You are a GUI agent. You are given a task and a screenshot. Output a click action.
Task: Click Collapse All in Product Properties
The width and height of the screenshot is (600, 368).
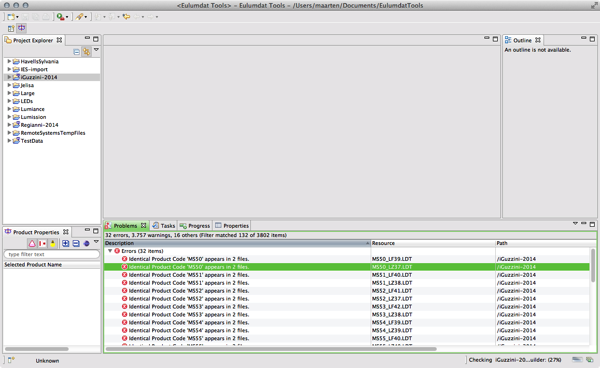pos(76,244)
